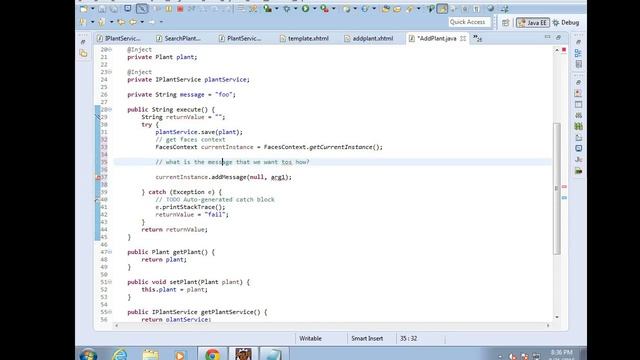
Task: Collapse the setPlant() method fold marker
Action: (x=110, y=282)
